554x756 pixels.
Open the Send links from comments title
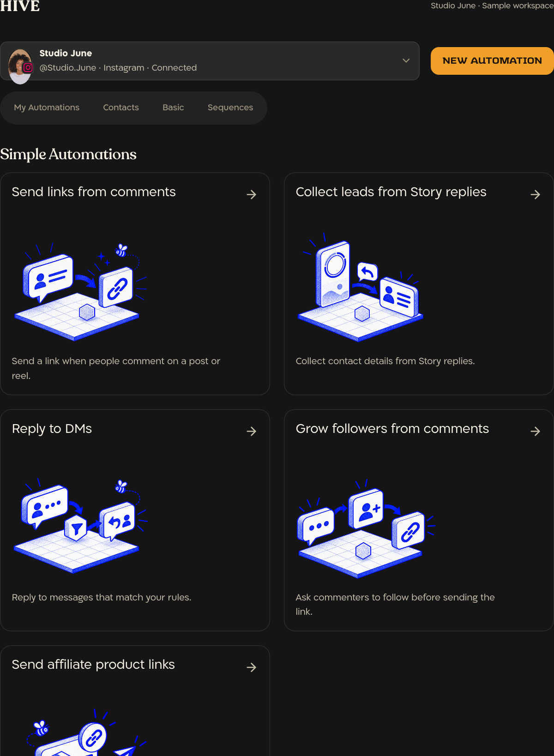[x=94, y=192]
